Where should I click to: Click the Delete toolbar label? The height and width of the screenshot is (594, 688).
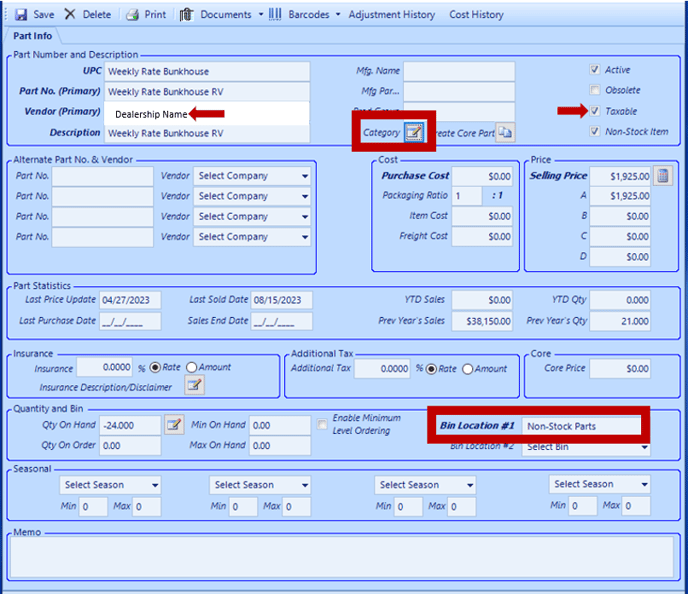97,14
